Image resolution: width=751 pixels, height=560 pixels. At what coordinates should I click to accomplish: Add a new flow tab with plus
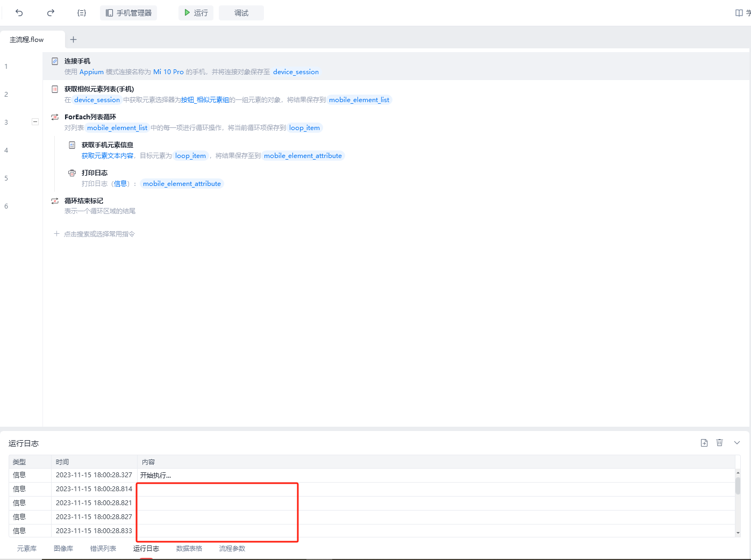74,40
